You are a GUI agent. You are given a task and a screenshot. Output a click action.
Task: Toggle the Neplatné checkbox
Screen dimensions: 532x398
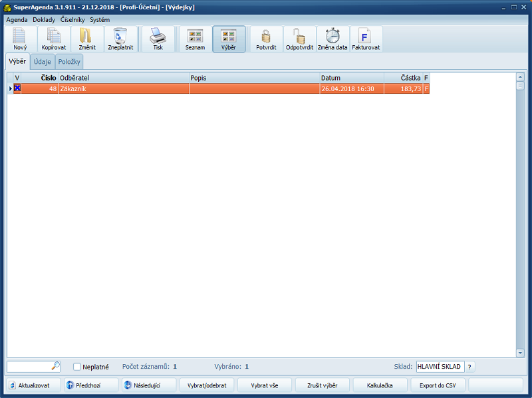(x=77, y=367)
